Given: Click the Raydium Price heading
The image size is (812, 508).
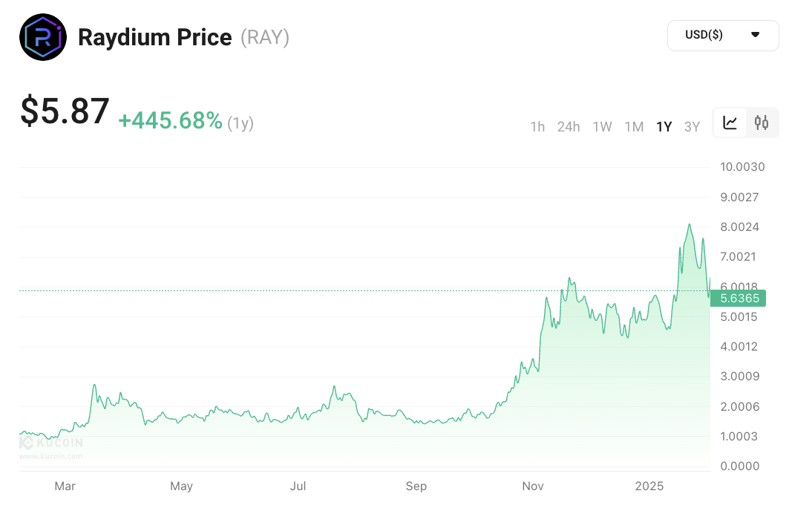Looking at the screenshot, I should (154, 37).
